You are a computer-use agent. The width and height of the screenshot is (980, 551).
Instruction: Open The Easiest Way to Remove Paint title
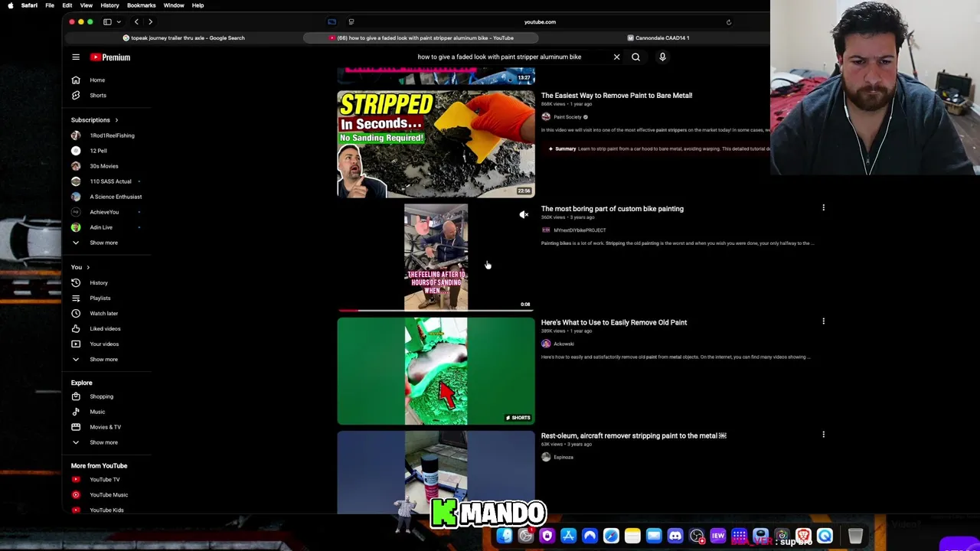[x=616, y=96]
